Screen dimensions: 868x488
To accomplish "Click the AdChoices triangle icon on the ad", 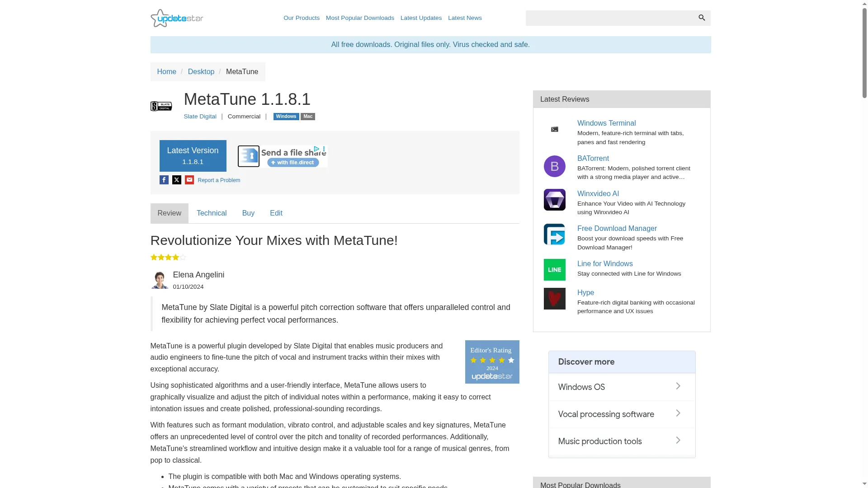I will tap(317, 149).
